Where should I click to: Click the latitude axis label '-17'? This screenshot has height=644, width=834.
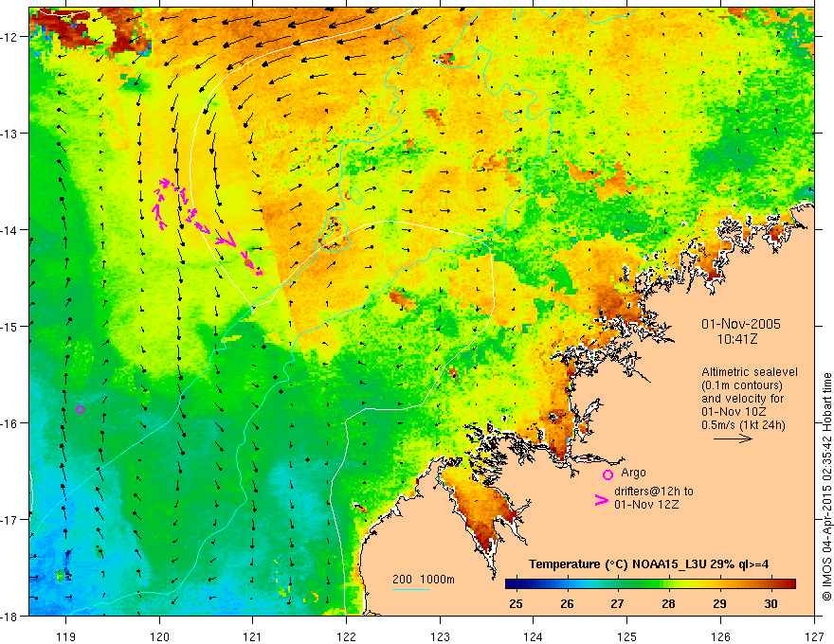[x=9, y=519]
